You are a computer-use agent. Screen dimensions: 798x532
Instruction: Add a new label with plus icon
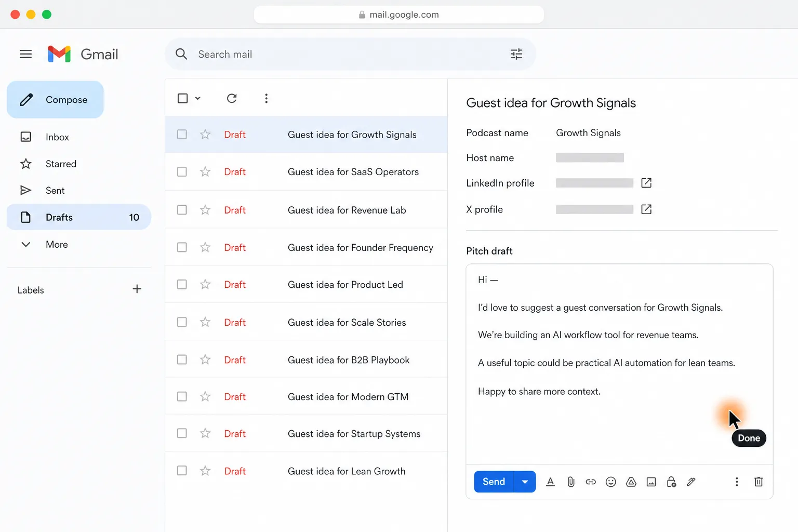coord(137,289)
